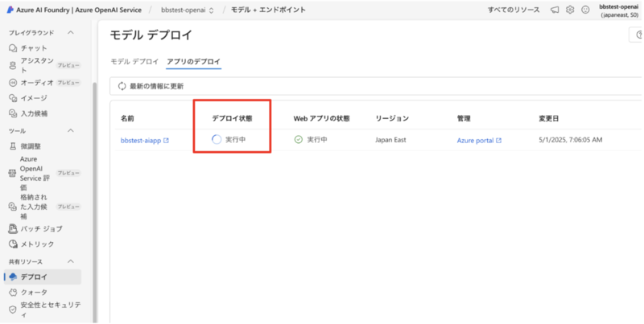Switch to the モデル デプロイ tab
Viewport: 644px width, 324px height.
pos(134,62)
